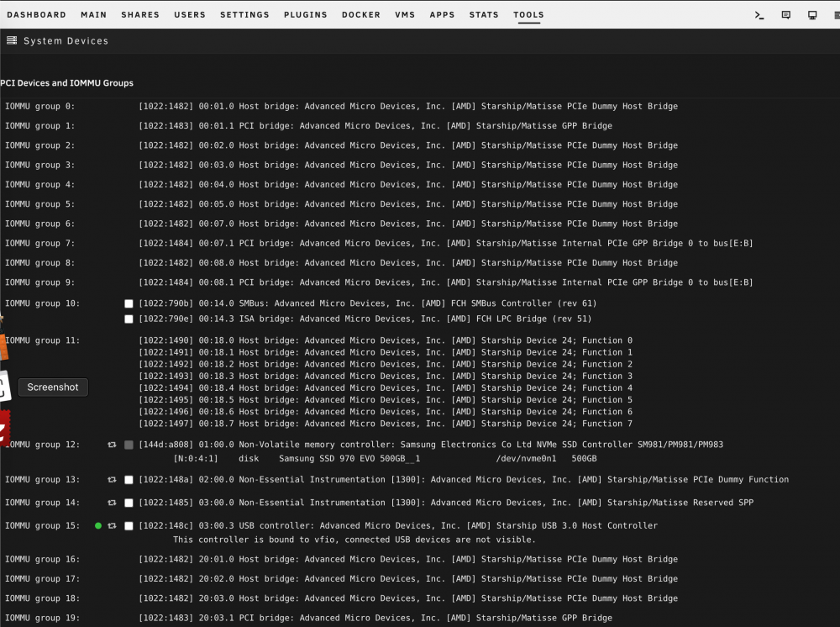
Task: Go to the Dashboard tab
Action: 36,15
